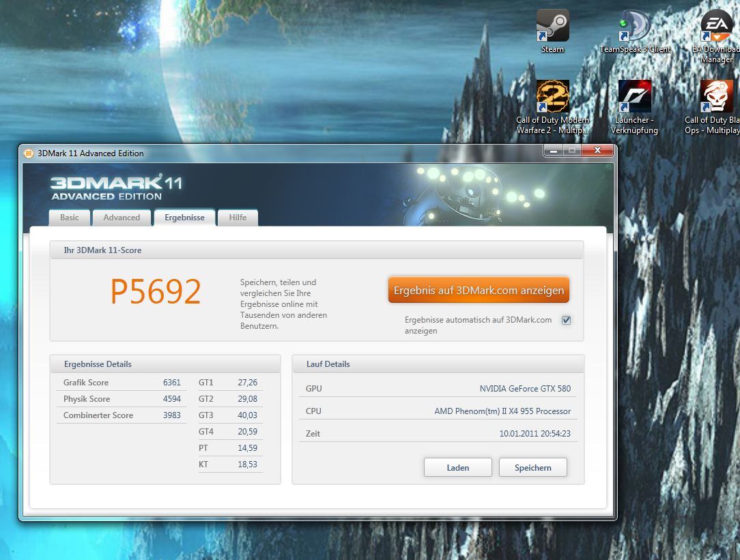Click the AMD Phenom II X4 955 text

pyautogui.click(x=502, y=411)
